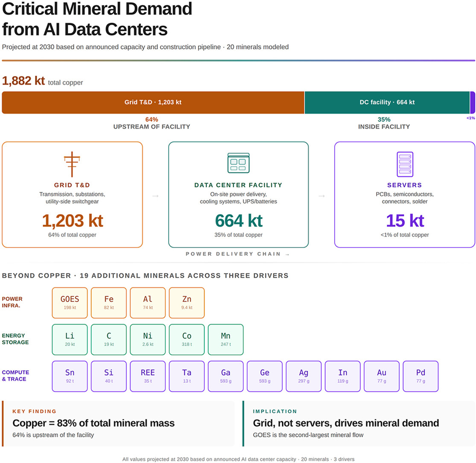476x463 pixels.
Task: Select the Au 77 g tile
Action: (382, 376)
